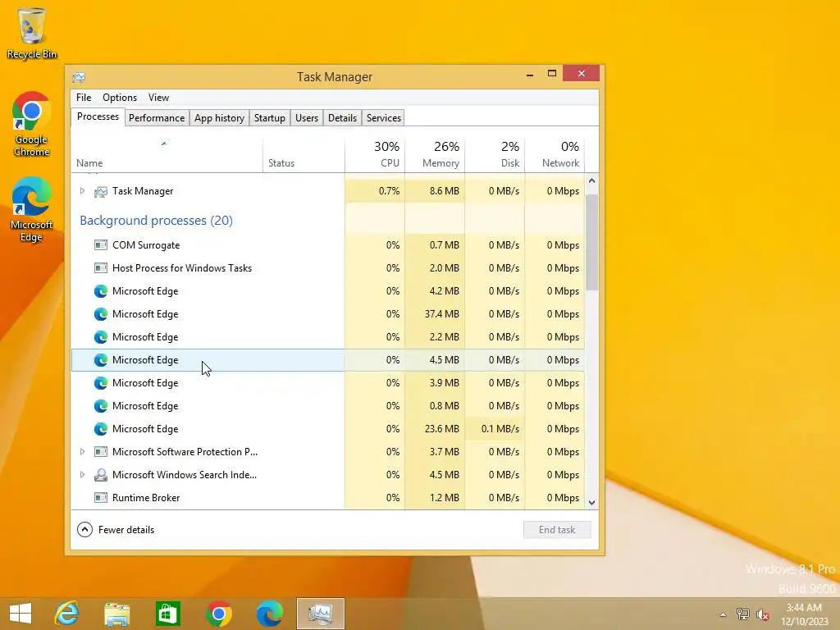Open the File menu
This screenshot has height=630, width=840.
pyautogui.click(x=84, y=98)
